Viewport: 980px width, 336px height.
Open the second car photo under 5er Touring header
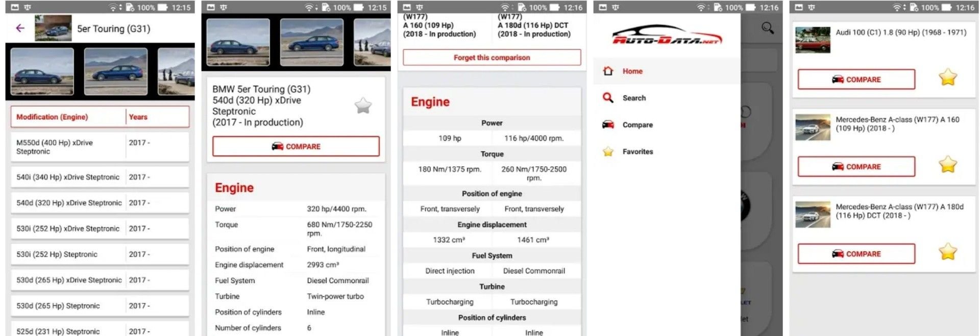116,71
